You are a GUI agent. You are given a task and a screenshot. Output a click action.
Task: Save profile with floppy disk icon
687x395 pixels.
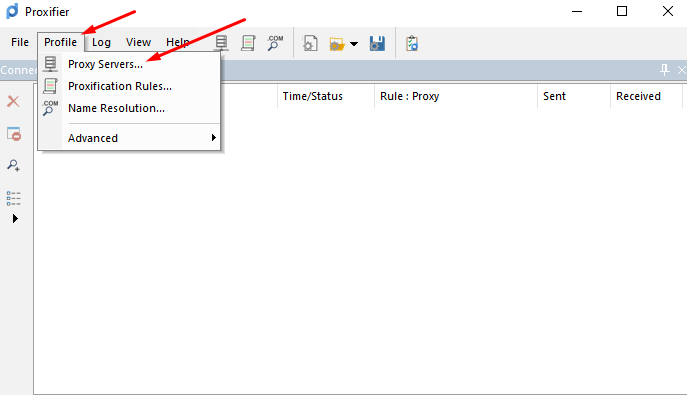[x=377, y=43]
